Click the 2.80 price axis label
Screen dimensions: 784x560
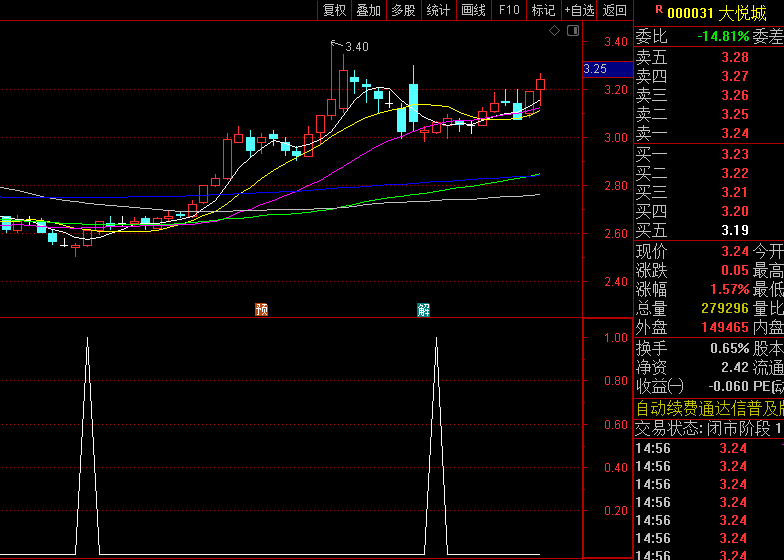(x=616, y=186)
